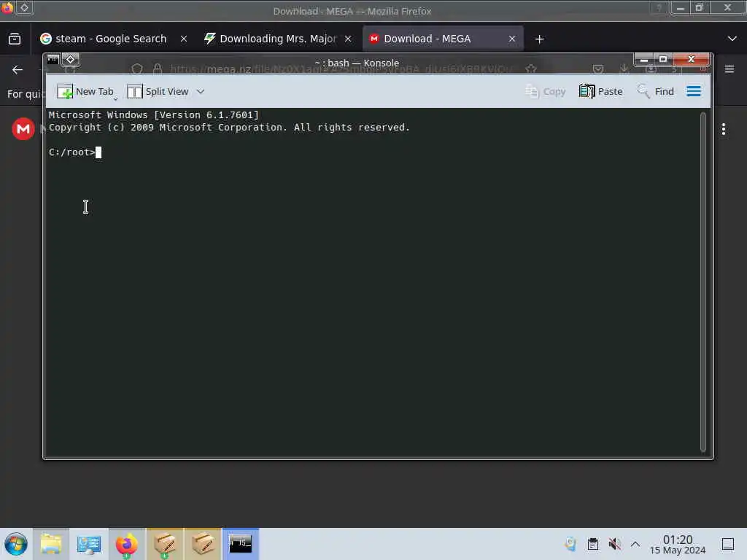
Task: Open the New Tab dropdown arrow in Konsole
Action: (x=115, y=98)
